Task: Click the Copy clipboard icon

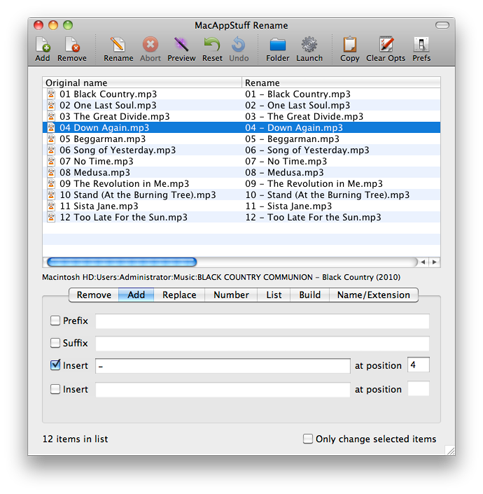Action: (350, 45)
